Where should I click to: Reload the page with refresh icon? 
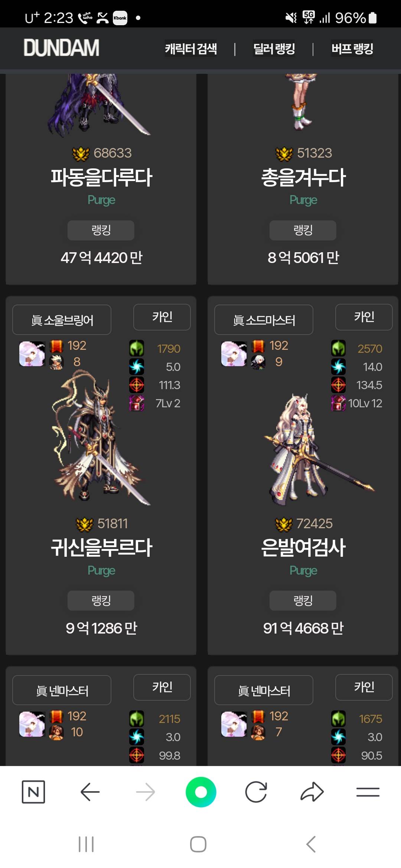point(256,792)
